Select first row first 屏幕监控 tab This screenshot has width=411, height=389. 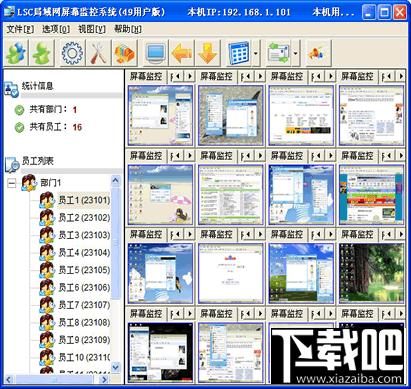pos(146,76)
